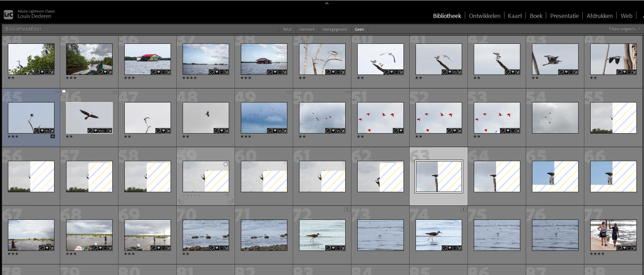
Task: Click keyword tag badge on photo 70
Action: tap(212, 248)
